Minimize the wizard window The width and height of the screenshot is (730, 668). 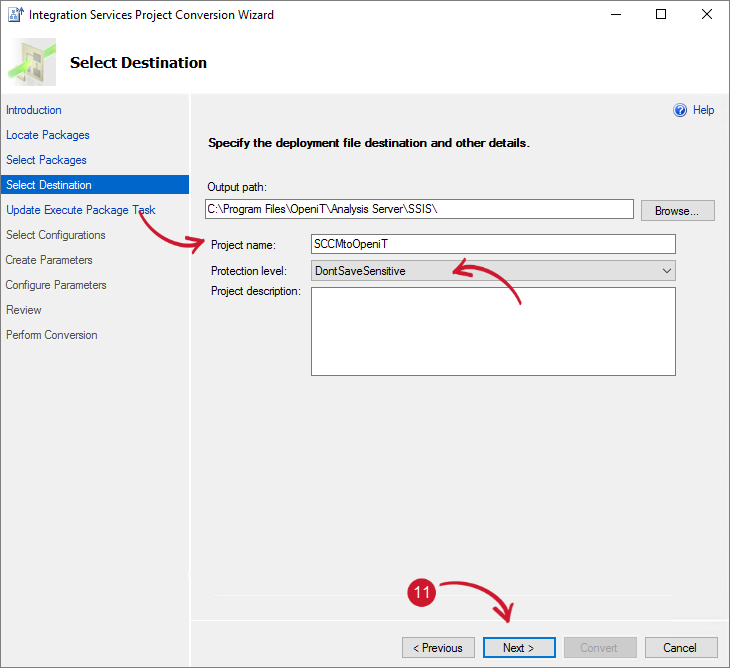[x=616, y=14]
